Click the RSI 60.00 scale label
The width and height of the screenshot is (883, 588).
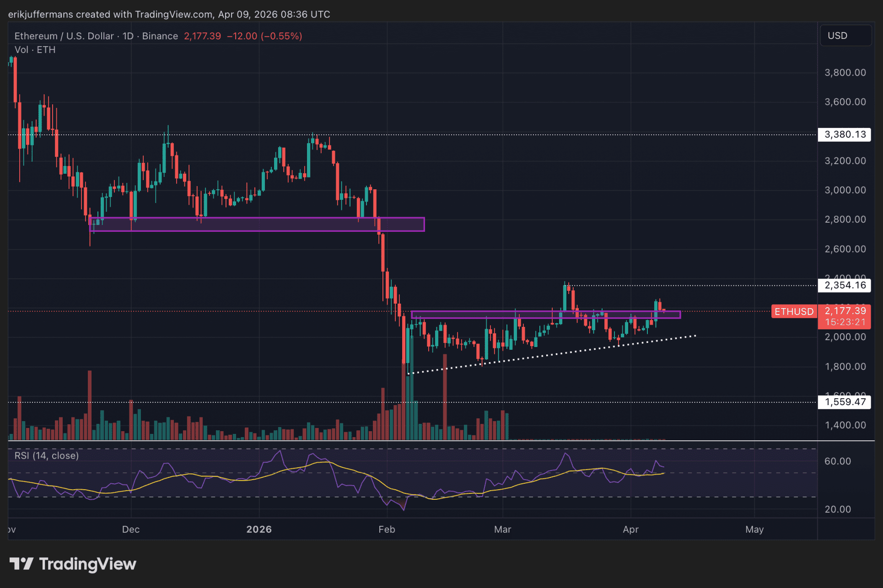click(837, 461)
